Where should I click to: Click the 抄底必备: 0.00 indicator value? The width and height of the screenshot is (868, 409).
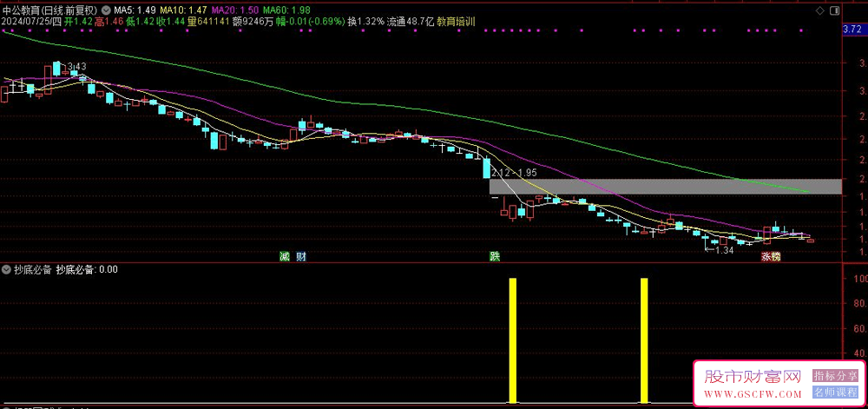pyautogui.click(x=86, y=270)
